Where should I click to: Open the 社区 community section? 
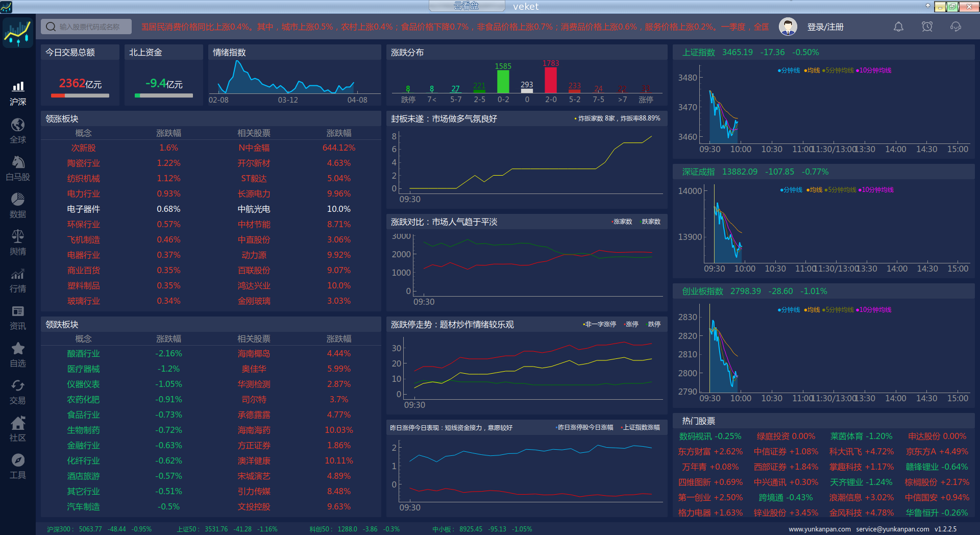coord(18,429)
